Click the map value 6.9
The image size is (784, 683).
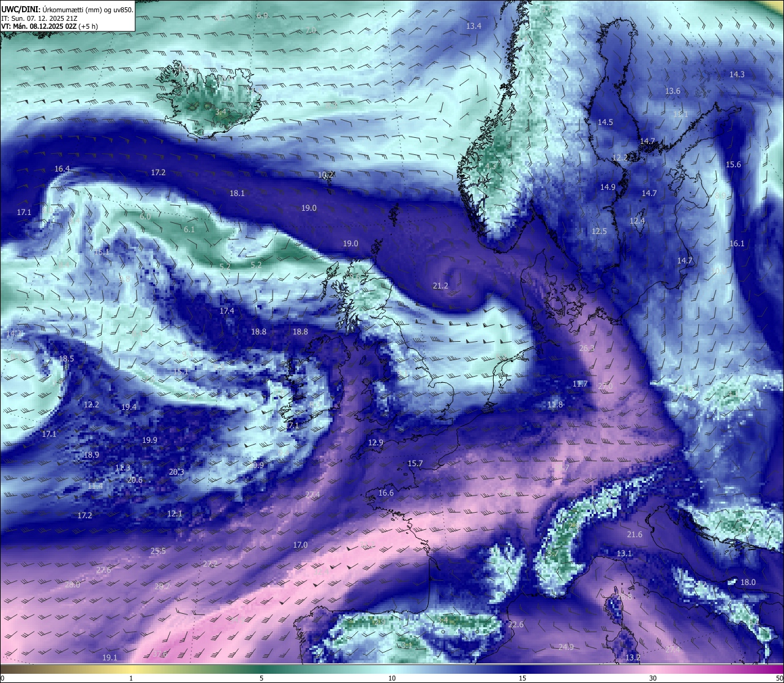[262, 16]
